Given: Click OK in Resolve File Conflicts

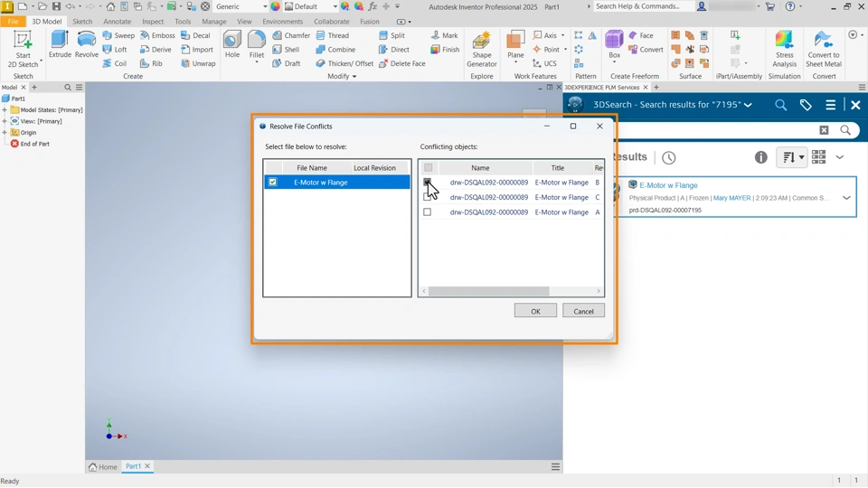Looking at the screenshot, I should 535,311.
